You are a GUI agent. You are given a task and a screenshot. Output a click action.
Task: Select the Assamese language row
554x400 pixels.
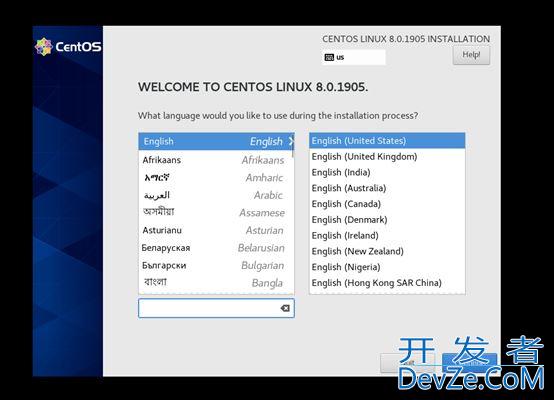tap(216, 213)
